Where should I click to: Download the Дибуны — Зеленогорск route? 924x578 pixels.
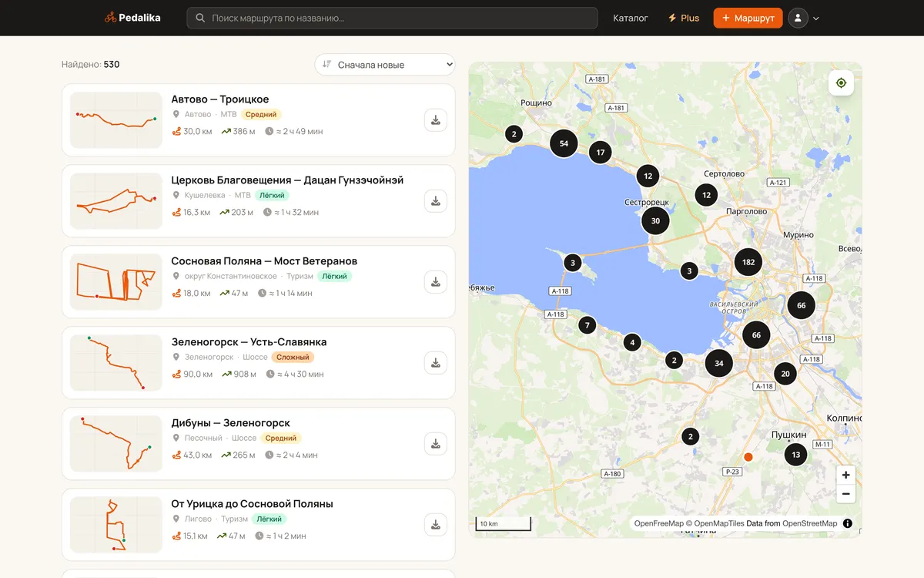pos(436,444)
